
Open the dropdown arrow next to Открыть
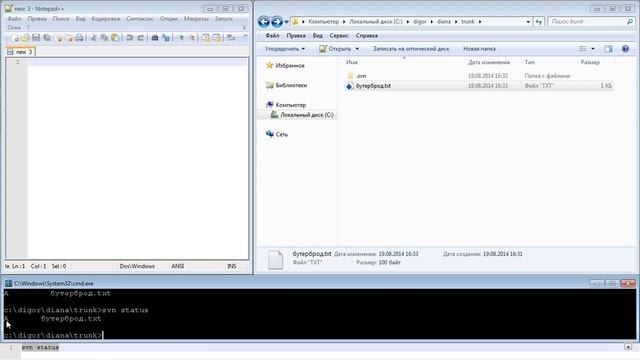coord(357,49)
